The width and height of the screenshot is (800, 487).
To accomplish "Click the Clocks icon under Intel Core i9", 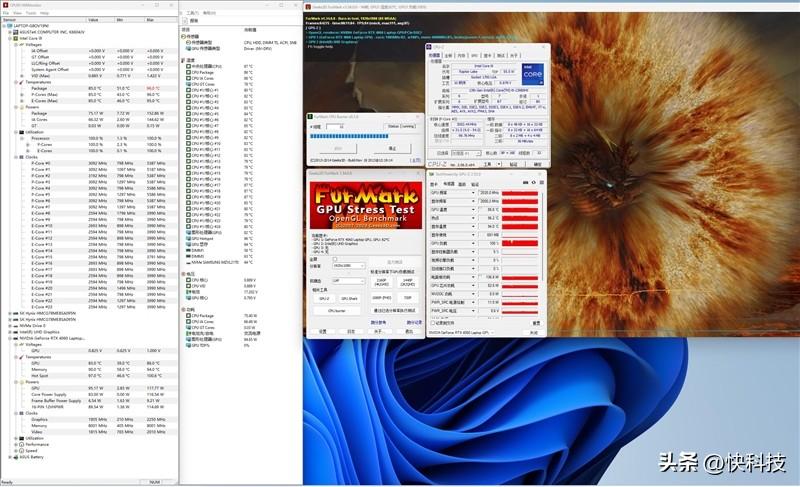I will 20,156.
